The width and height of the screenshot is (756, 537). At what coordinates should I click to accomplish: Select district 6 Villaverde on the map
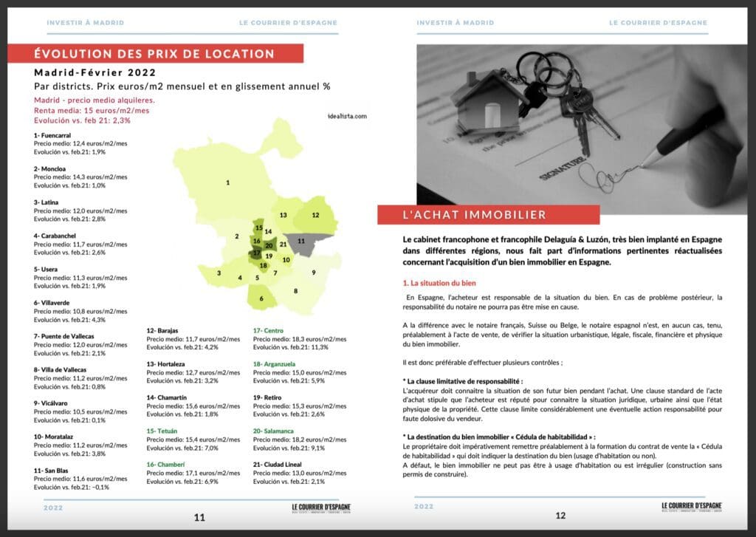[261, 298]
